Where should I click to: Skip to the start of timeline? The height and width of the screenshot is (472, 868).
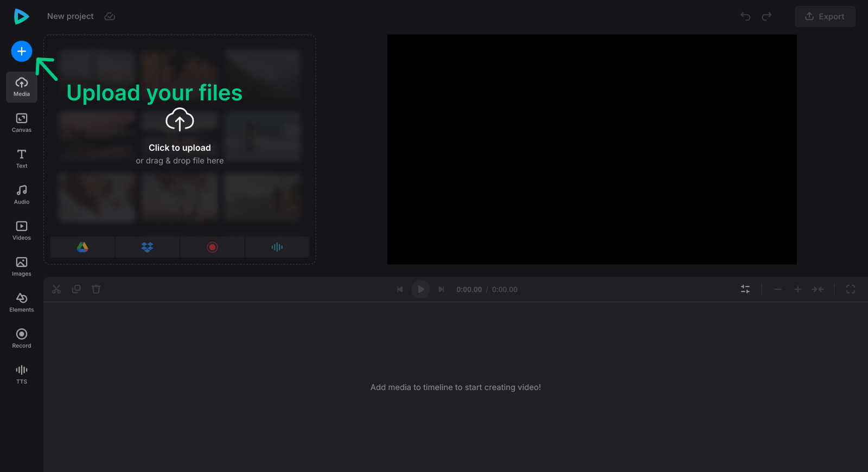tap(400, 289)
